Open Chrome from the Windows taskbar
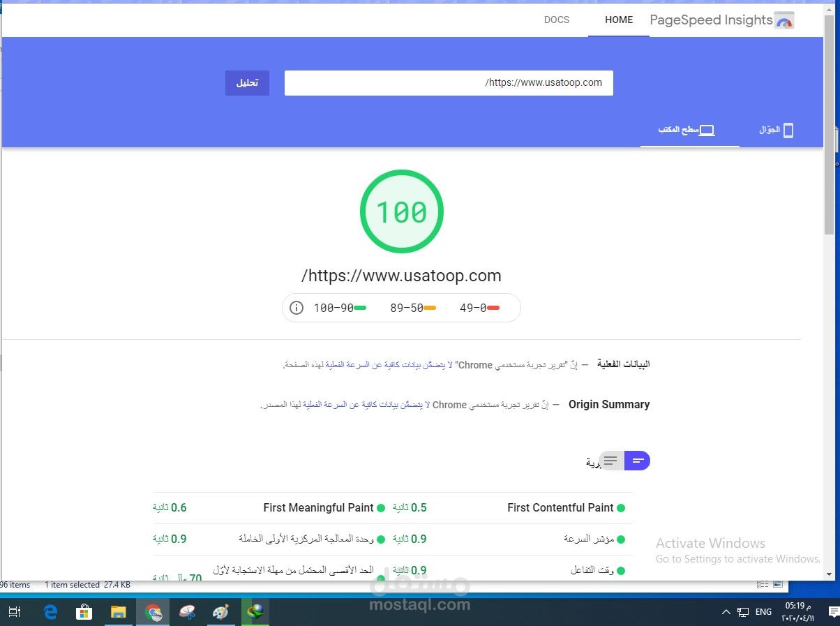Image resolution: width=840 pixels, height=626 pixels. point(152,611)
